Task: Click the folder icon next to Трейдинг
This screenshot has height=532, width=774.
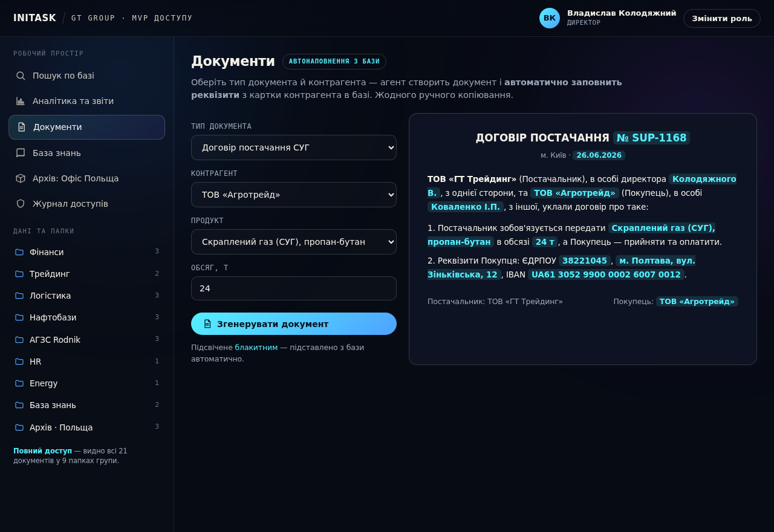Action: [x=19, y=274]
